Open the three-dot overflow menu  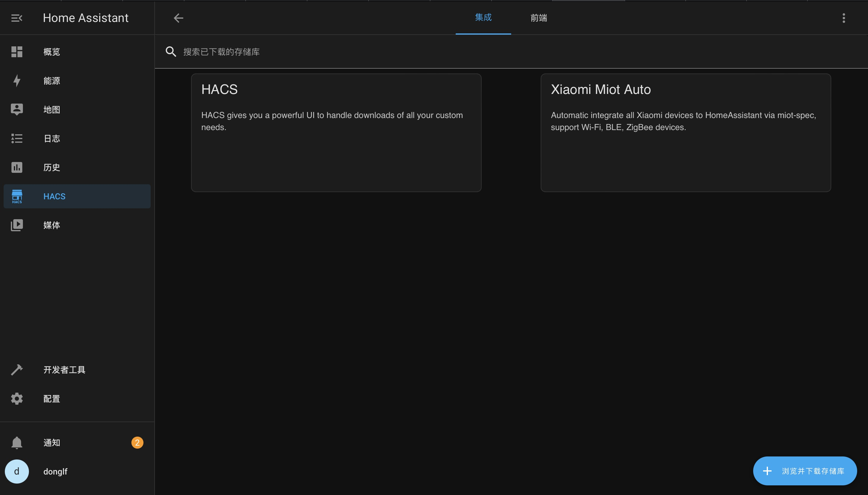[x=844, y=18]
